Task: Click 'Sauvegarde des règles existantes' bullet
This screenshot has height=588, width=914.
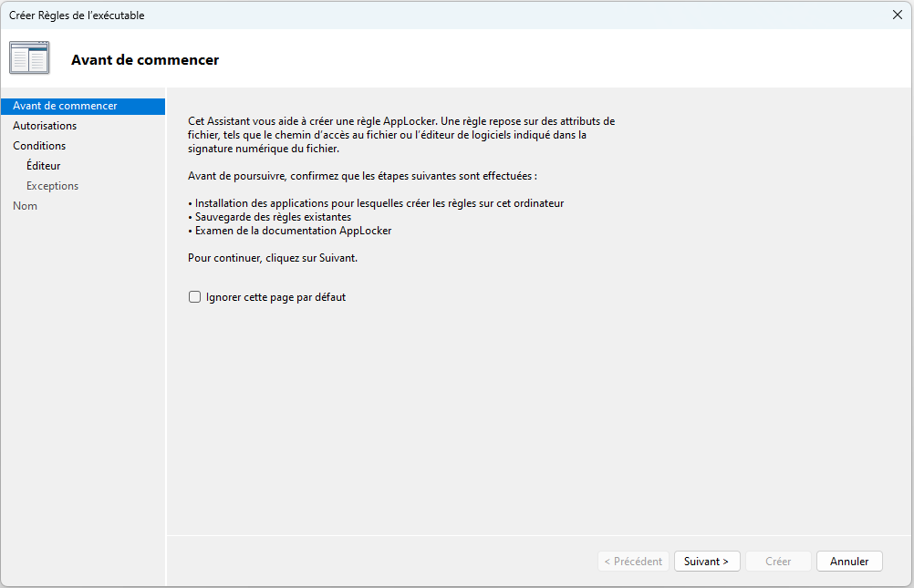Action: click(x=269, y=217)
